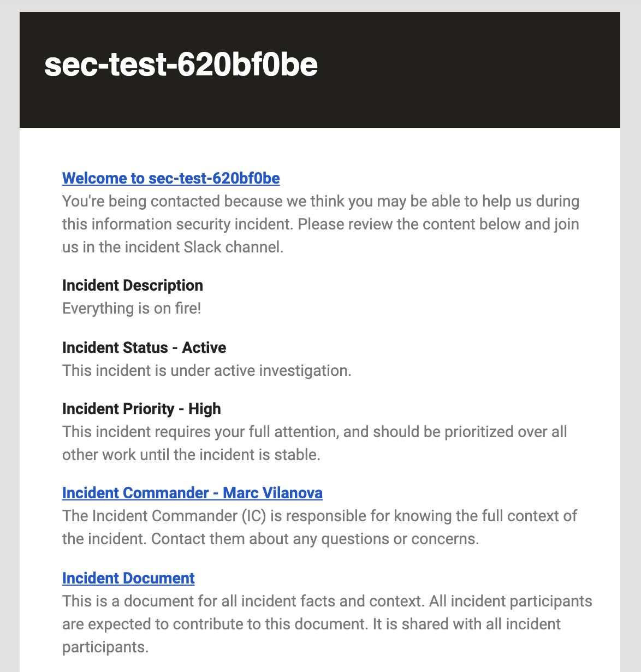Screen dimensions: 641x672
Task: Click the Incident Description heading
Action: (x=133, y=285)
